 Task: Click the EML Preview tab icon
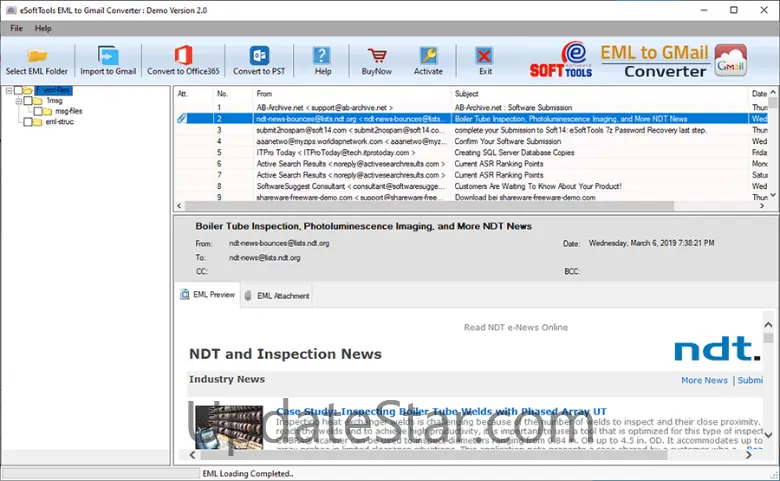[185, 294]
